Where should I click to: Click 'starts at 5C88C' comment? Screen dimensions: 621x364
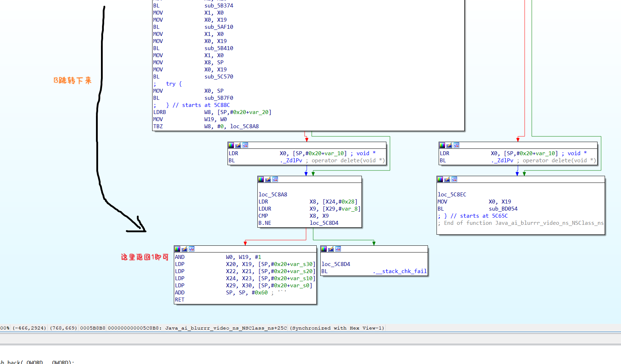click(x=206, y=105)
